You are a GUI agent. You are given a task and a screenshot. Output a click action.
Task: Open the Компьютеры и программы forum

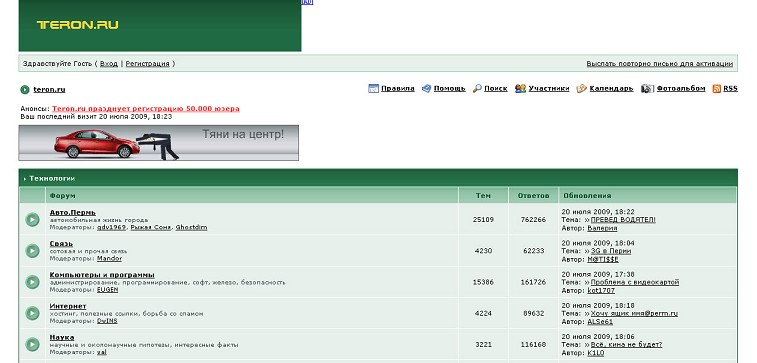pos(102,275)
